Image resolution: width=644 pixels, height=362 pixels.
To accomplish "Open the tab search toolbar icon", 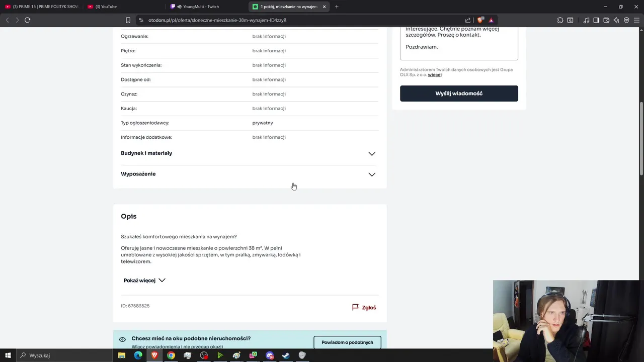I will point(570,20).
